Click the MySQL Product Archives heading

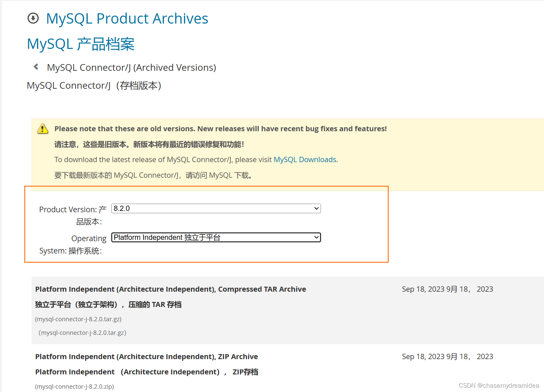pyautogui.click(x=127, y=19)
